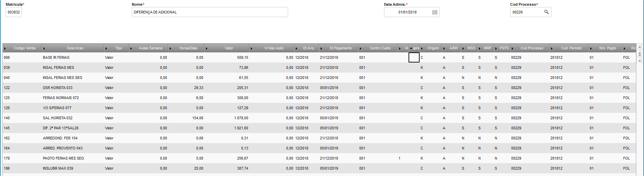Image resolution: width=644 pixels, height=176 pixels.
Task: Click the scroll-to-top arrow icon beside grid header
Action: tap(640, 48)
